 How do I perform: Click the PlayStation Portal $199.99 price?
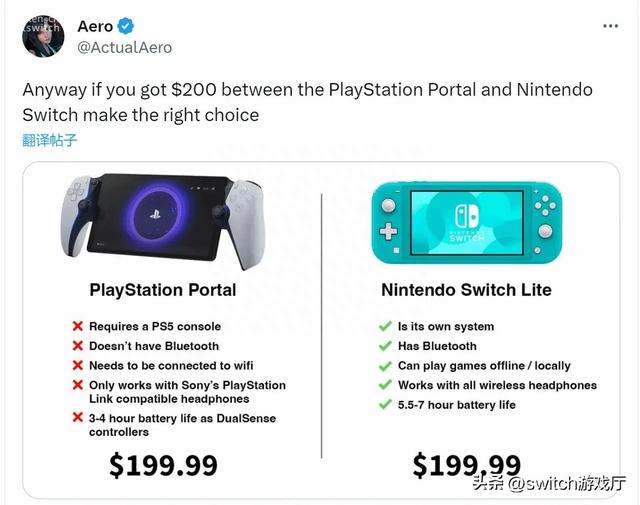163,465
